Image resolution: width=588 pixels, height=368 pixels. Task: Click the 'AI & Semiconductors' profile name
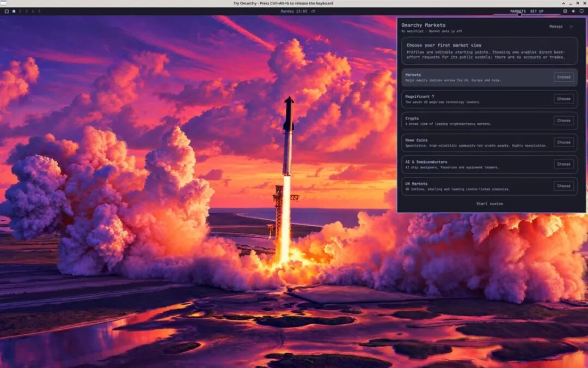point(426,162)
